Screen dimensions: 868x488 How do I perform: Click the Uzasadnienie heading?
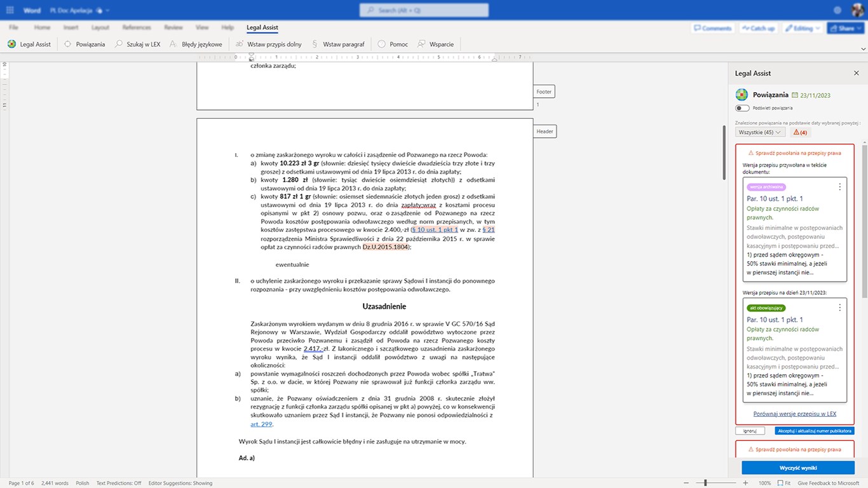pos(384,306)
